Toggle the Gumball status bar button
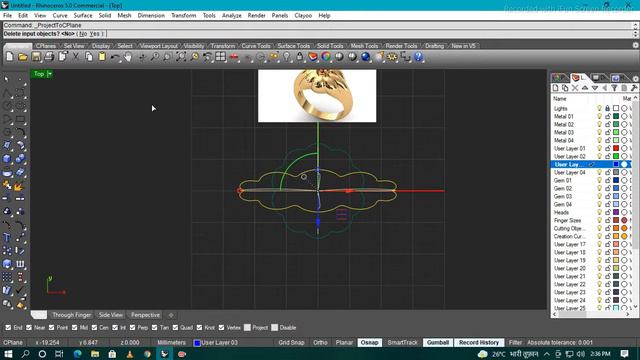The height and width of the screenshot is (360, 640). point(438,342)
